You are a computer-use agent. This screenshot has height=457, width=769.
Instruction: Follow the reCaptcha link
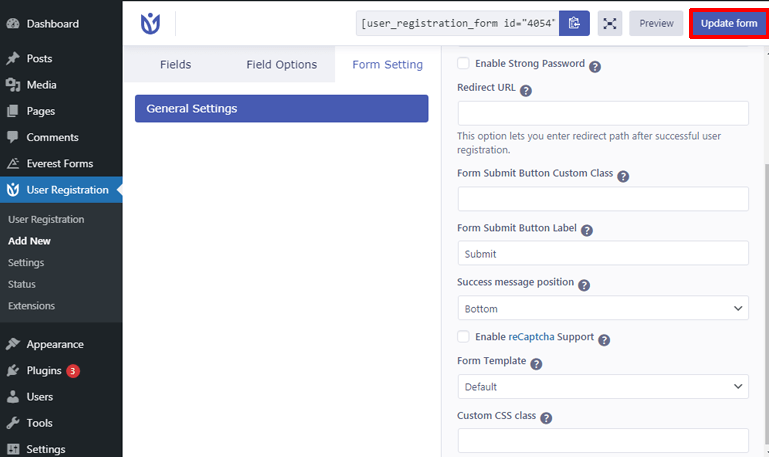tap(531, 336)
